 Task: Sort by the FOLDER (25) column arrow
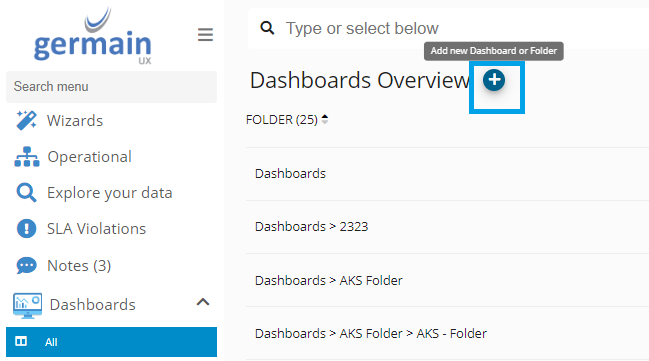click(325, 119)
